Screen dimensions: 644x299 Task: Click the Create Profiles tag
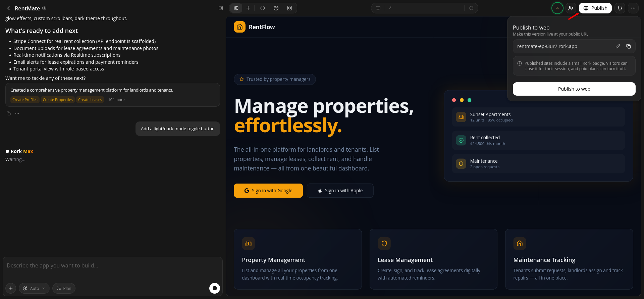coord(25,100)
